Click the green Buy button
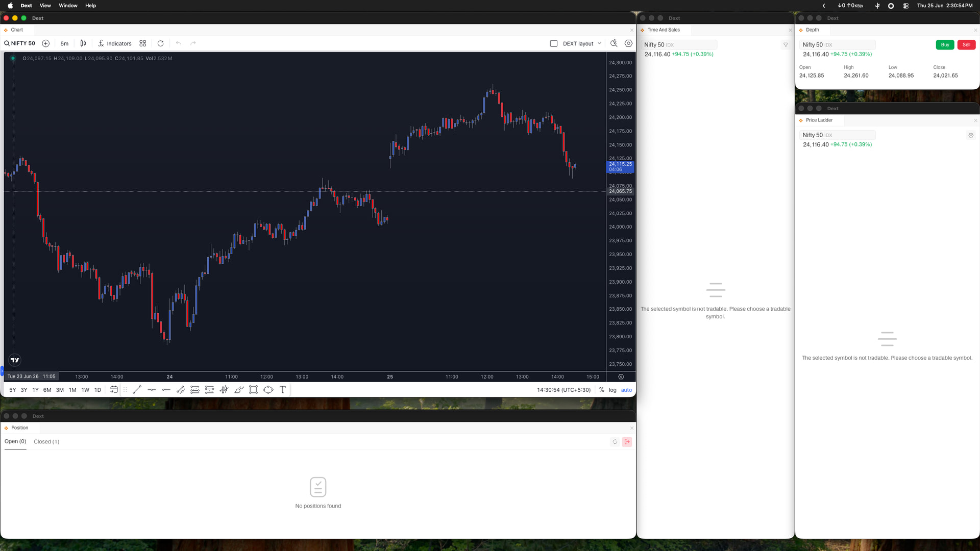The width and height of the screenshot is (980, 551). pos(945,45)
